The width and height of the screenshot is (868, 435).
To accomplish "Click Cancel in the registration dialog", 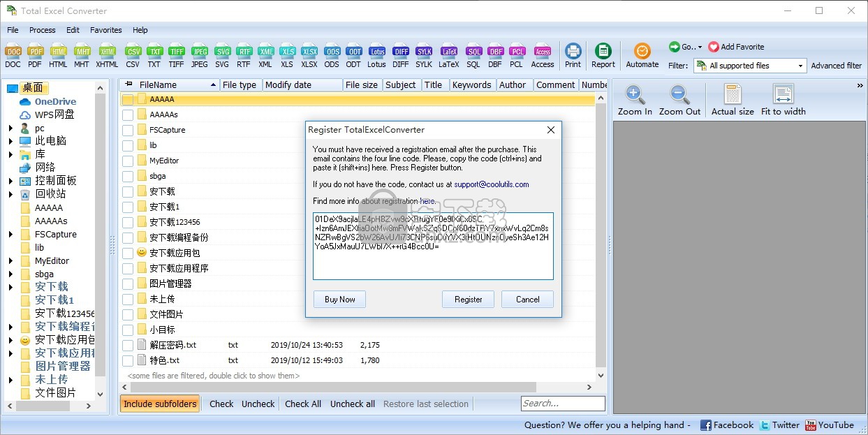I will 528,300.
